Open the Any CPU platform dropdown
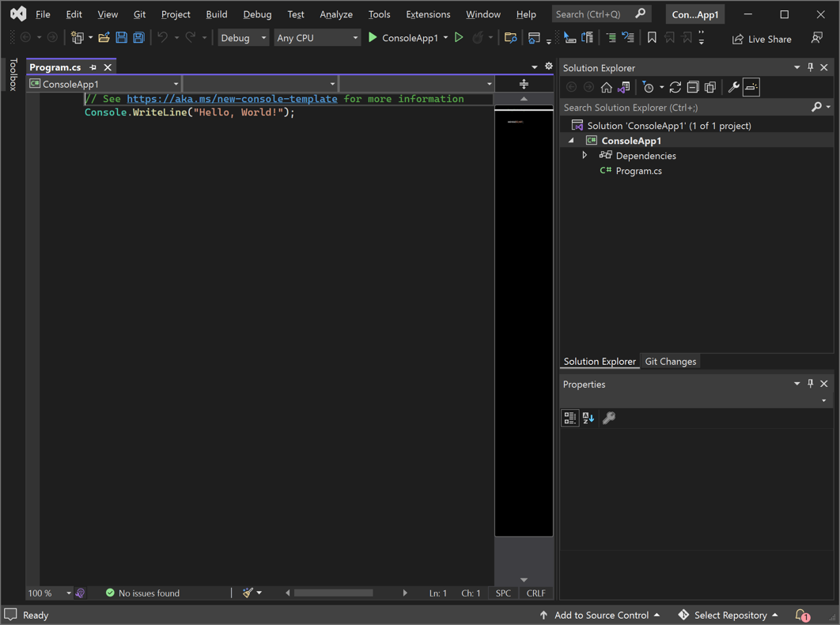The image size is (840, 625). click(x=317, y=37)
